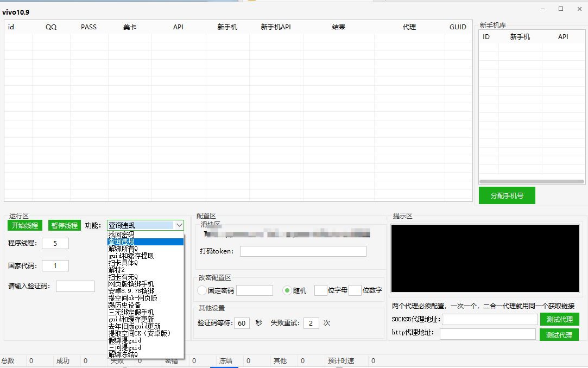The image size is (588, 368).
Task: Click the 新手机库 horizontal scrollbar
Action: (531, 182)
